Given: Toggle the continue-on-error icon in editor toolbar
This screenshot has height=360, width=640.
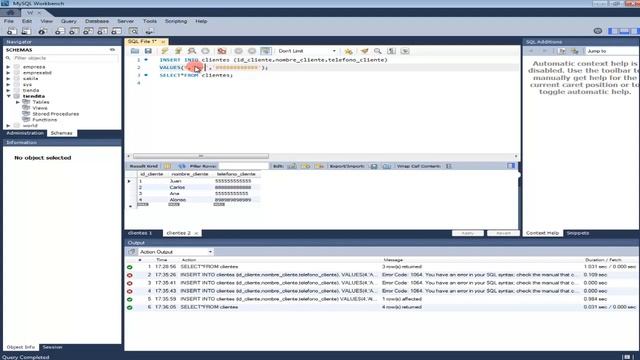Looking at the screenshot, I should (x=222, y=51).
